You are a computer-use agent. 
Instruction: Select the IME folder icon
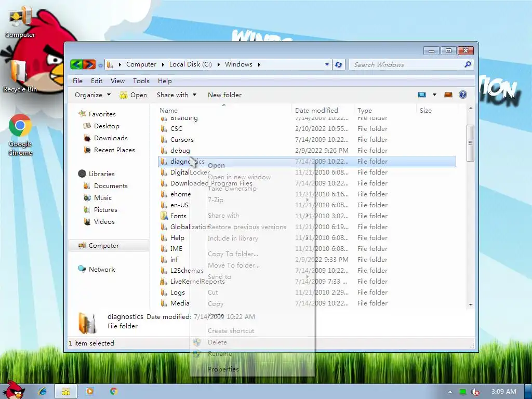(x=164, y=248)
